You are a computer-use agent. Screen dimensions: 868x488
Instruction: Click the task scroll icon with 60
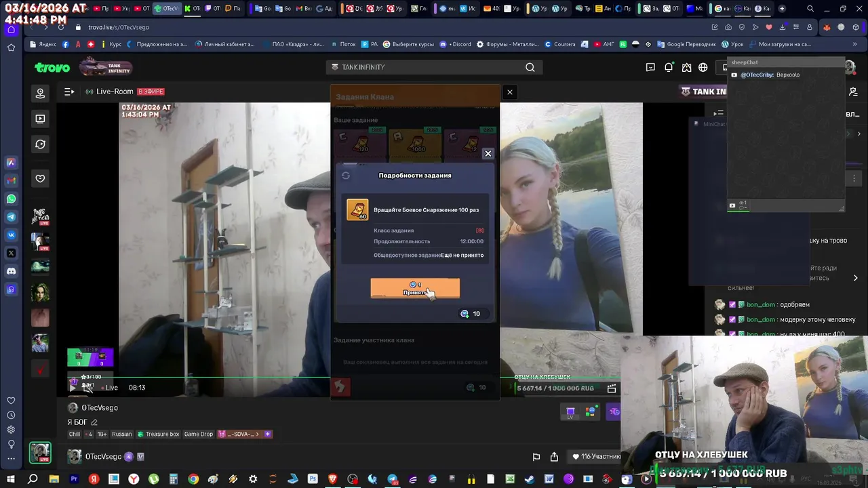[x=357, y=209]
